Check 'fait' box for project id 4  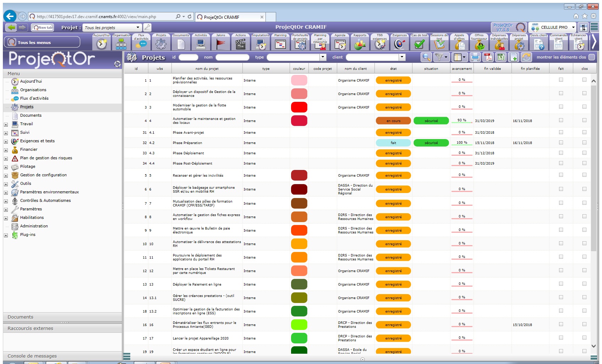click(561, 120)
